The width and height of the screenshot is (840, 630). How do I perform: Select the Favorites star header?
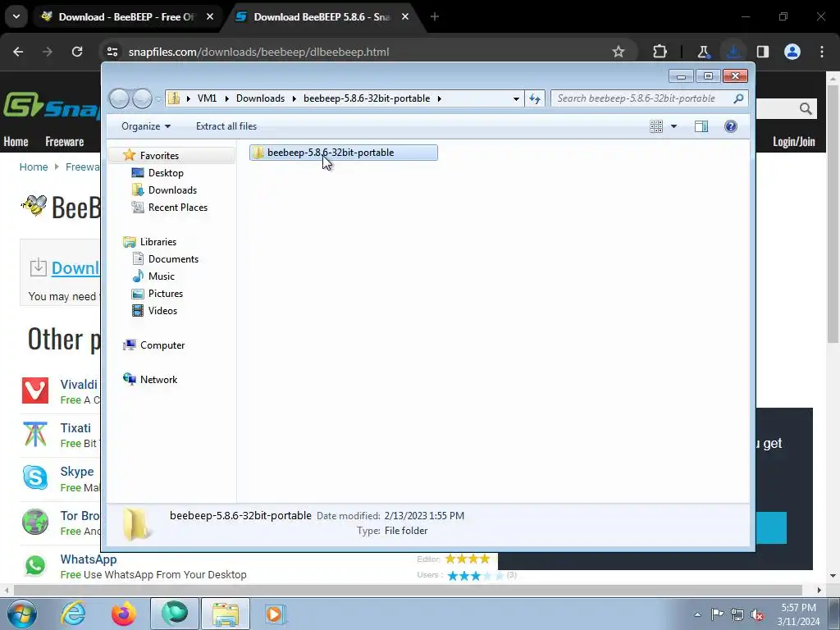(x=159, y=155)
